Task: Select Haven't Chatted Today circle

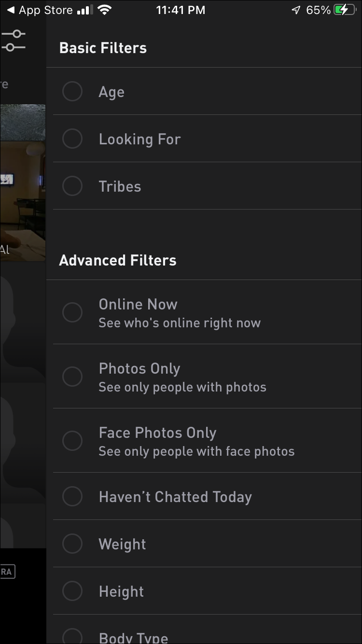Action: 72,496
